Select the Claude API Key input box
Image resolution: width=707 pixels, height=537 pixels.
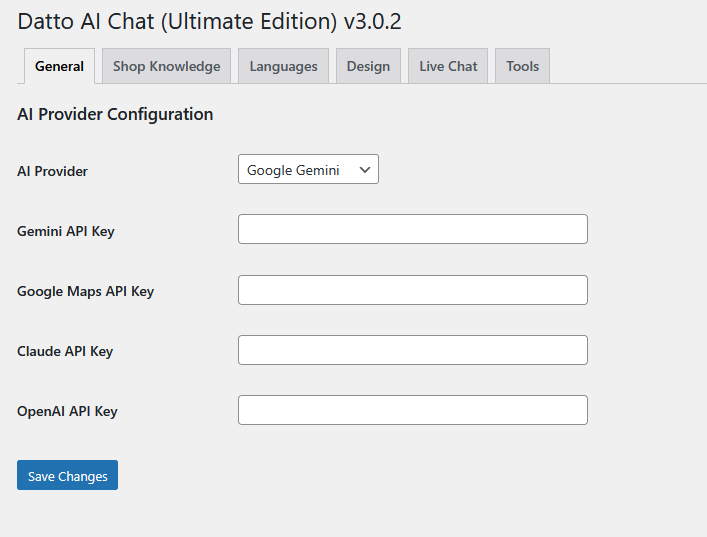pos(412,350)
